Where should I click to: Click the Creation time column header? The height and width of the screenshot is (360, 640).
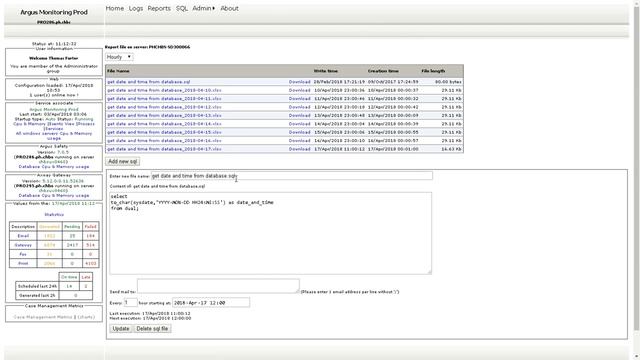tap(383, 71)
